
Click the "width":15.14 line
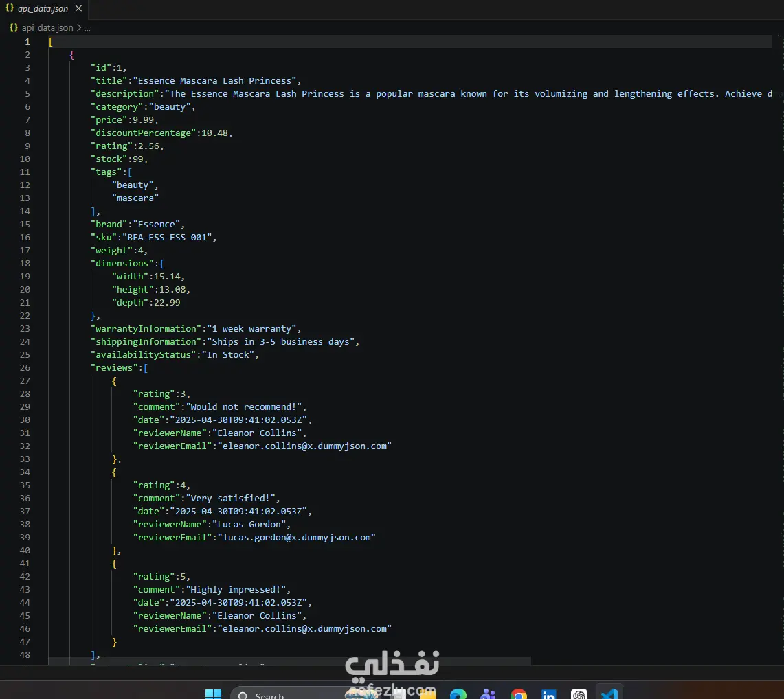point(148,276)
